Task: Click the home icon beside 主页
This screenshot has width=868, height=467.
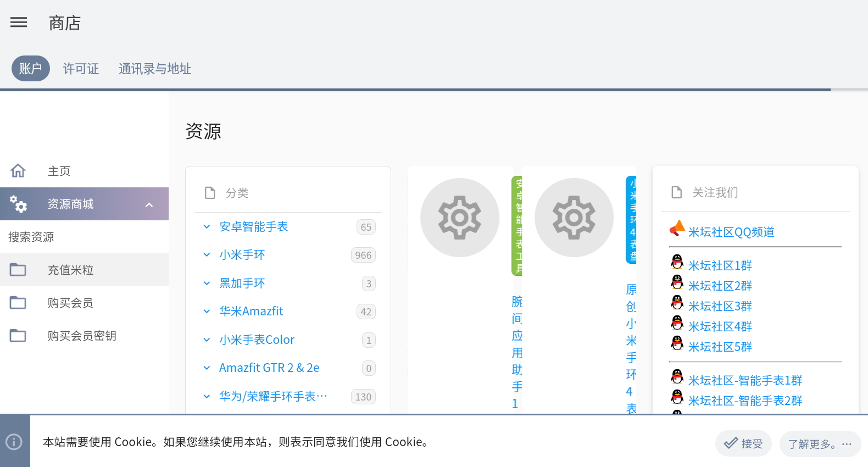Action: click(x=18, y=171)
